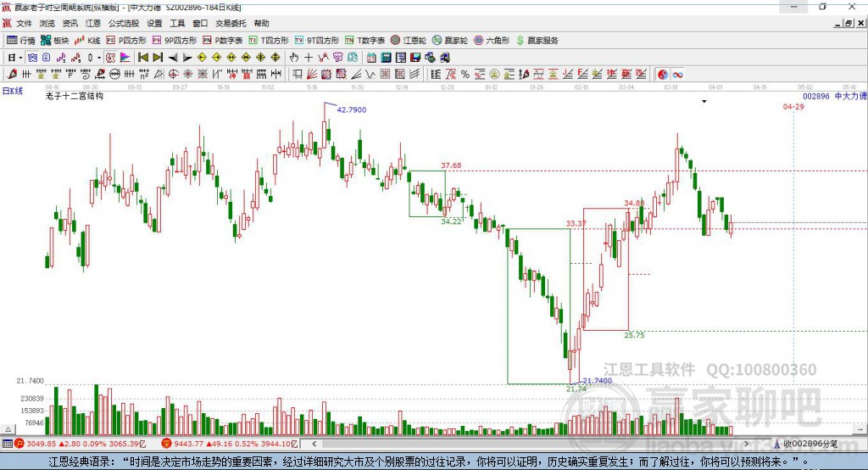Open the 文件 menu

pos(24,23)
